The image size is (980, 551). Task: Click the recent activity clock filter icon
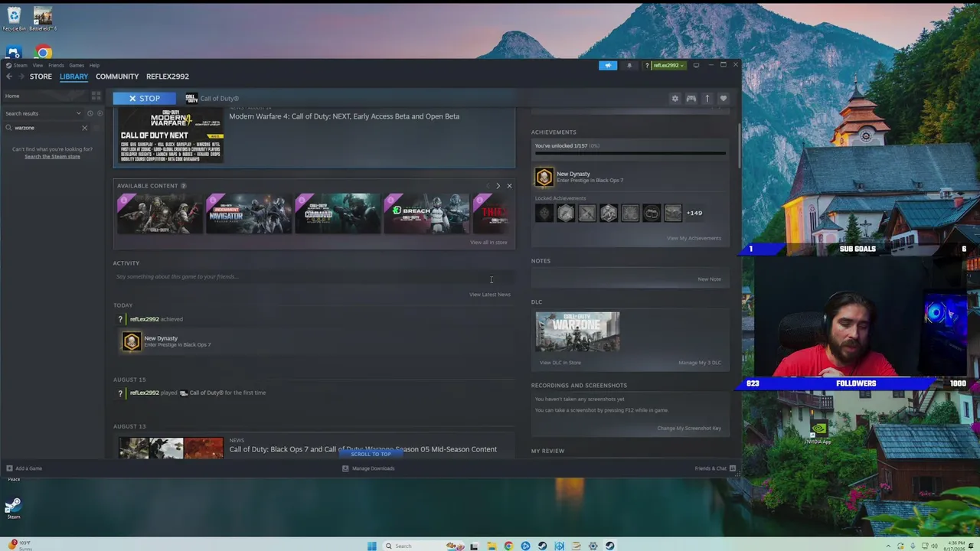[x=90, y=113]
